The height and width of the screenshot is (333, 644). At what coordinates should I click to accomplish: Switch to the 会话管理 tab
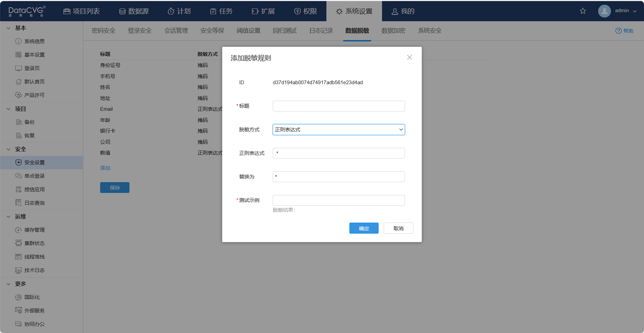176,31
